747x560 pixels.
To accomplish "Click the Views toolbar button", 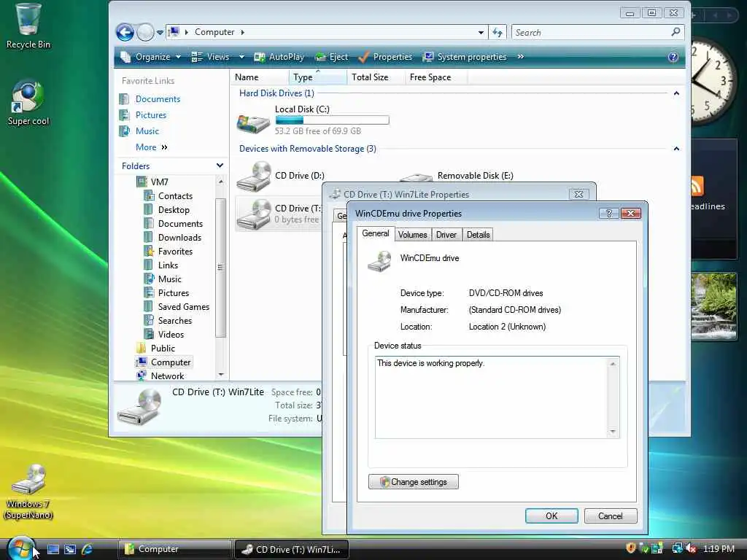I will pos(210,57).
